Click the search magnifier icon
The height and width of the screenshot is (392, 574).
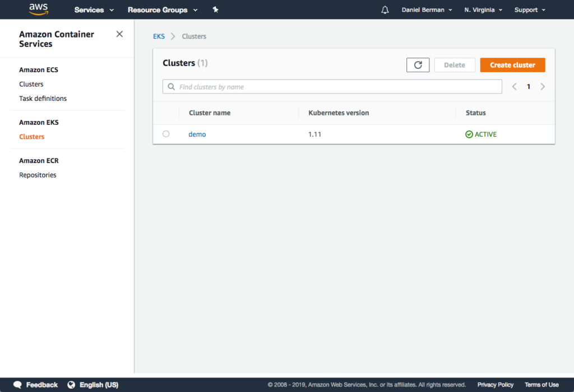[x=171, y=87]
